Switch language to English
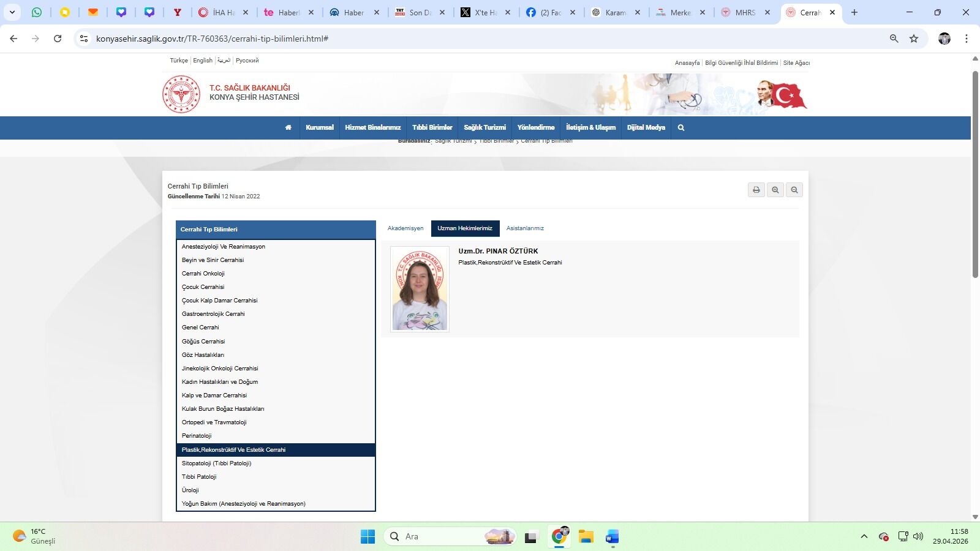This screenshot has height=551, width=980. (x=203, y=61)
